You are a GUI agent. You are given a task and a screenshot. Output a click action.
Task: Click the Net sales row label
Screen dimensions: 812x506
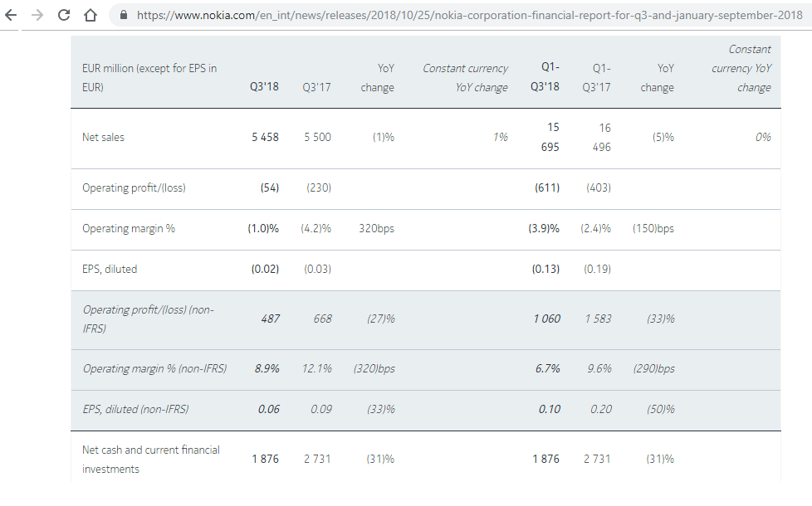[x=104, y=138]
